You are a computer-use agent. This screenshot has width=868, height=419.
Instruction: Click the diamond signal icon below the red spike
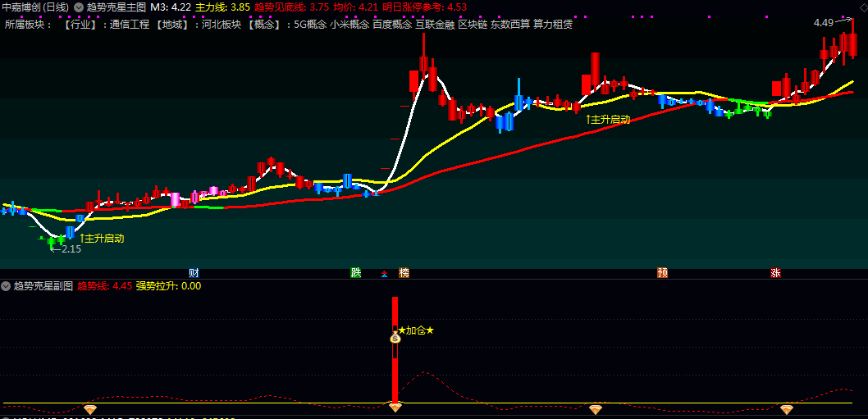click(x=395, y=408)
